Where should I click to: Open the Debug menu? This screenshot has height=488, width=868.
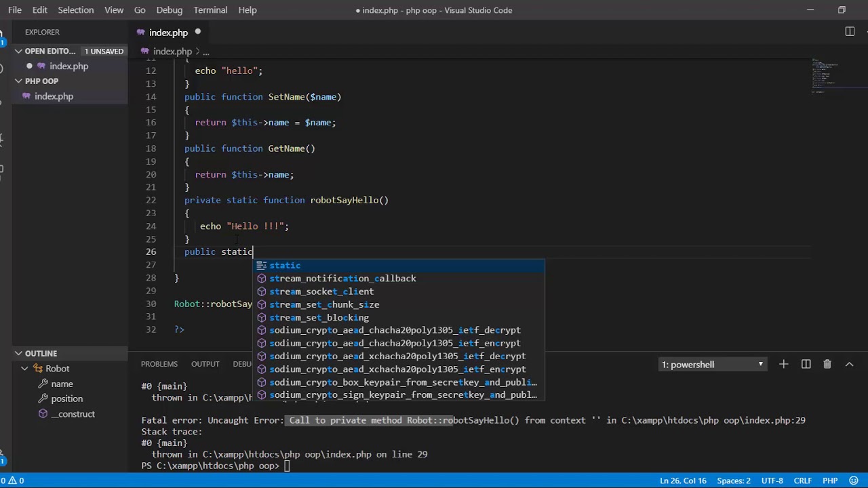(x=170, y=10)
